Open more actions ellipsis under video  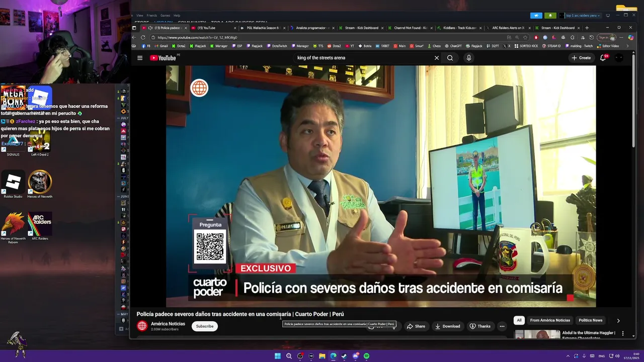point(502,326)
